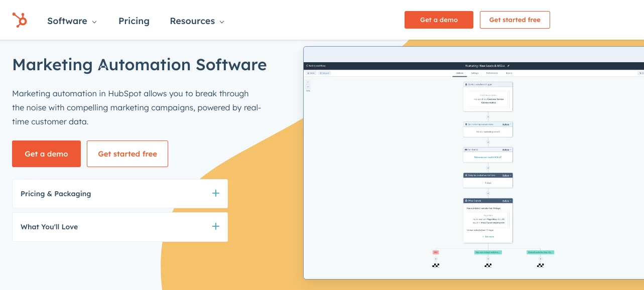Expand the What You'll Love section

pyautogui.click(x=120, y=227)
